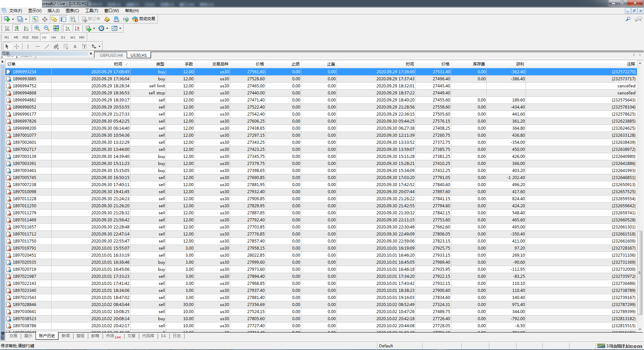This screenshot has height=350, width=644.
Task: Click the Default profile in status bar
Action: pos(386,346)
